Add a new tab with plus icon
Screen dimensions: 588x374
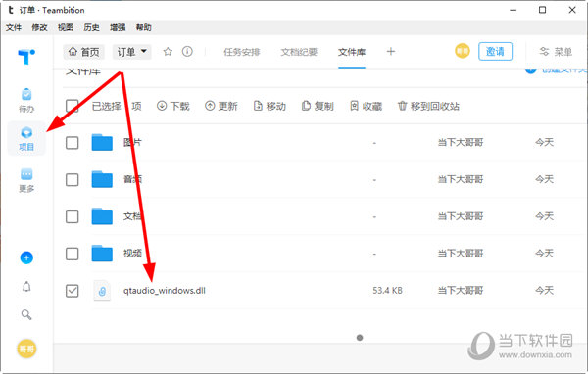click(391, 51)
